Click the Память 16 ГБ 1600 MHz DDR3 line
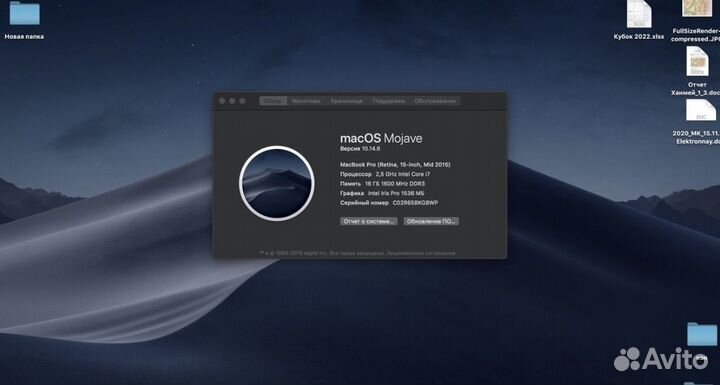720x385 pixels. 382,184
